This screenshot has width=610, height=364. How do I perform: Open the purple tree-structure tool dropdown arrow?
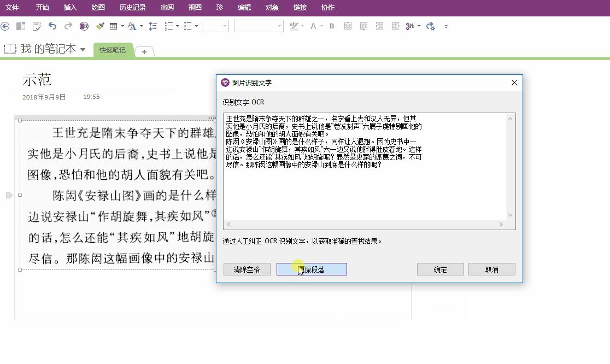tap(419, 26)
